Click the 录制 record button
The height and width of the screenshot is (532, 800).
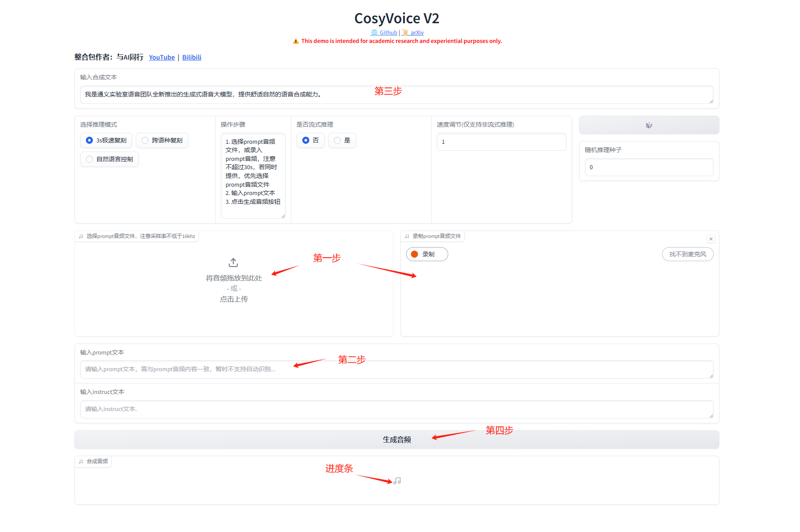pyautogui.click(x=427, y=254)
